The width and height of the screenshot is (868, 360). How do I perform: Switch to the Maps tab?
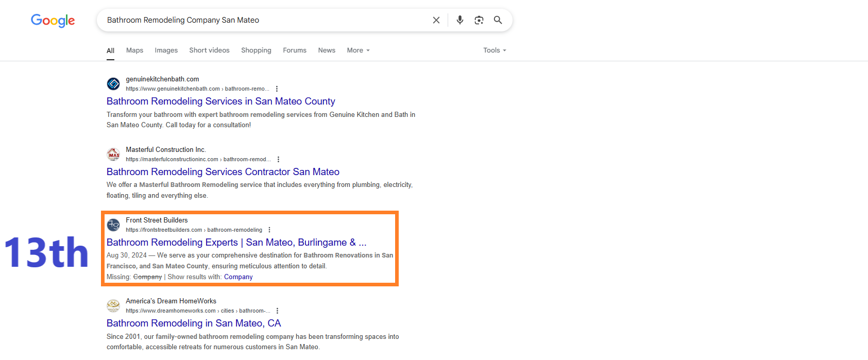[x=134, y=50]
